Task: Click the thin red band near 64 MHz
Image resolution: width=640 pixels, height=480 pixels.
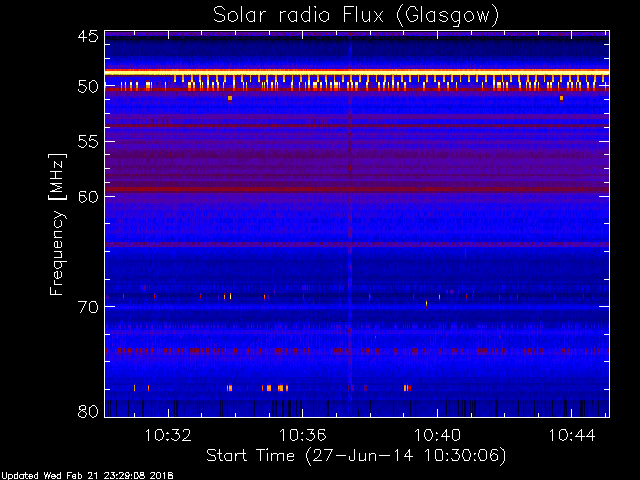Action: [357, 244]
